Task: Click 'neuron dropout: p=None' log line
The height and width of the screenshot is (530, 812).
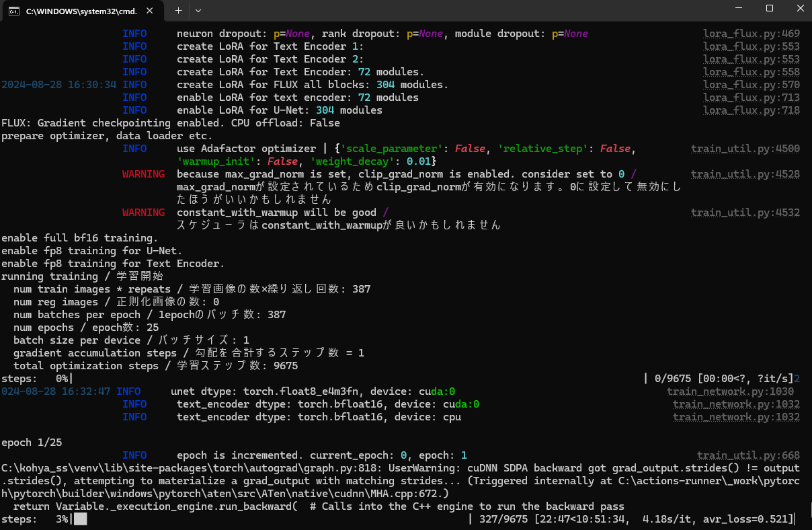Action: [x=382, y=34]
